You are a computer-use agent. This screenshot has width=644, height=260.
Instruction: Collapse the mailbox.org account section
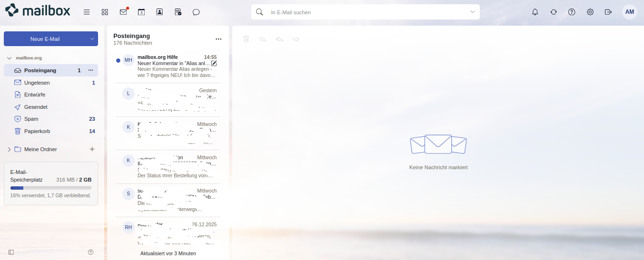tap(9, 58)
